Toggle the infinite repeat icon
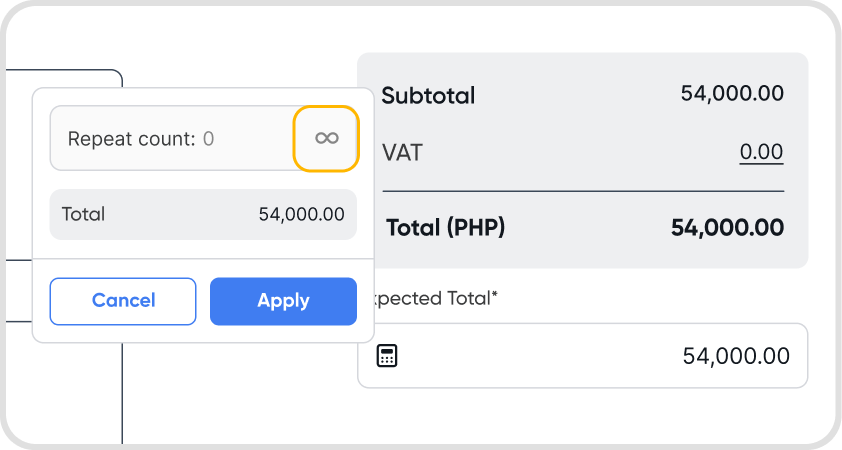The image size is (842, 450). (x=326, y=138)
